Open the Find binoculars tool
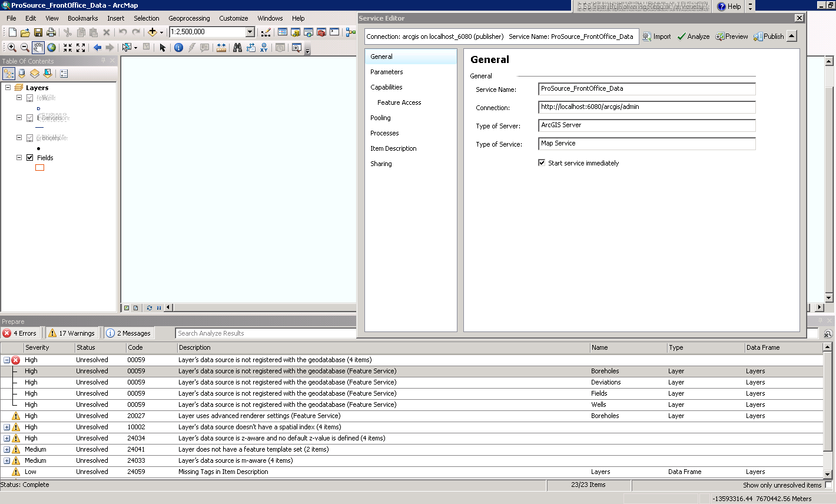The width and height of the screenshot is (836, 504). [x=237, y=48]
